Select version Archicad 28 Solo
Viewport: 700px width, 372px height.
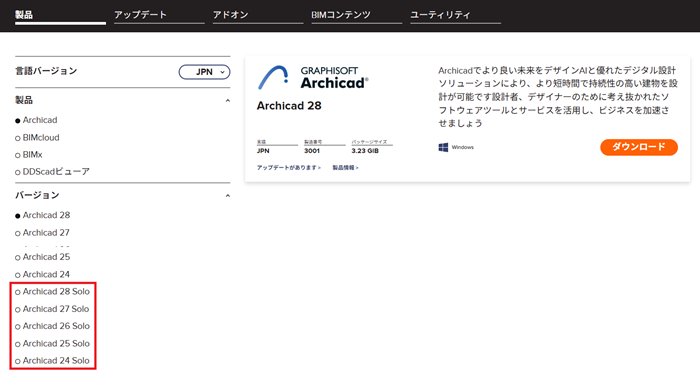[x=52, y=292]
